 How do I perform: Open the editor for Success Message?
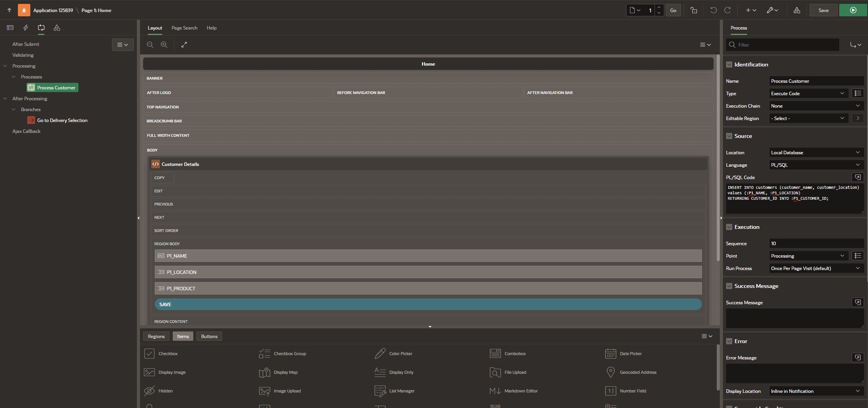click(857, 302)
